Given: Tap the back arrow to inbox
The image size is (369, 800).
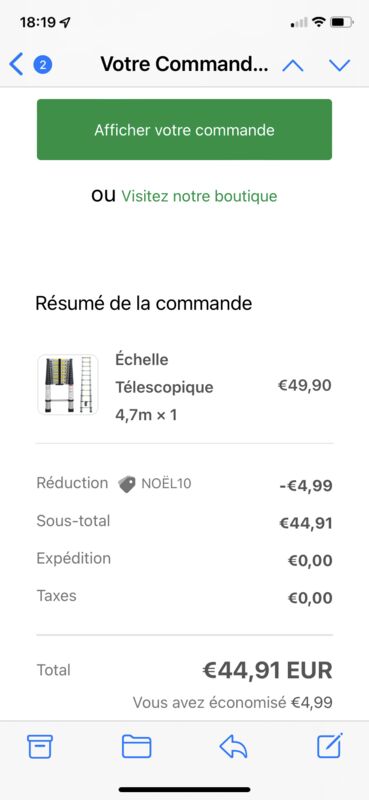Looking at the screenshot, I should [16, 65].
